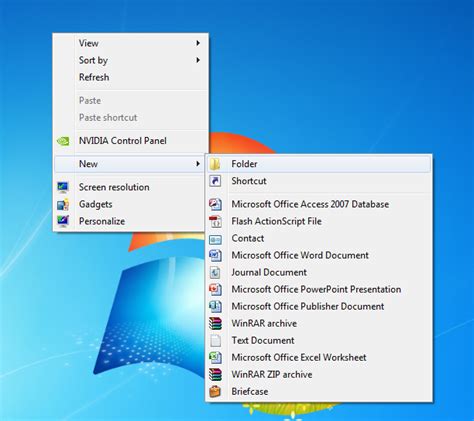The width and height of the screenshot is (474, 421).
Task: Create Microsoft Office Excel Worksheet
Action: coord(319,357)
